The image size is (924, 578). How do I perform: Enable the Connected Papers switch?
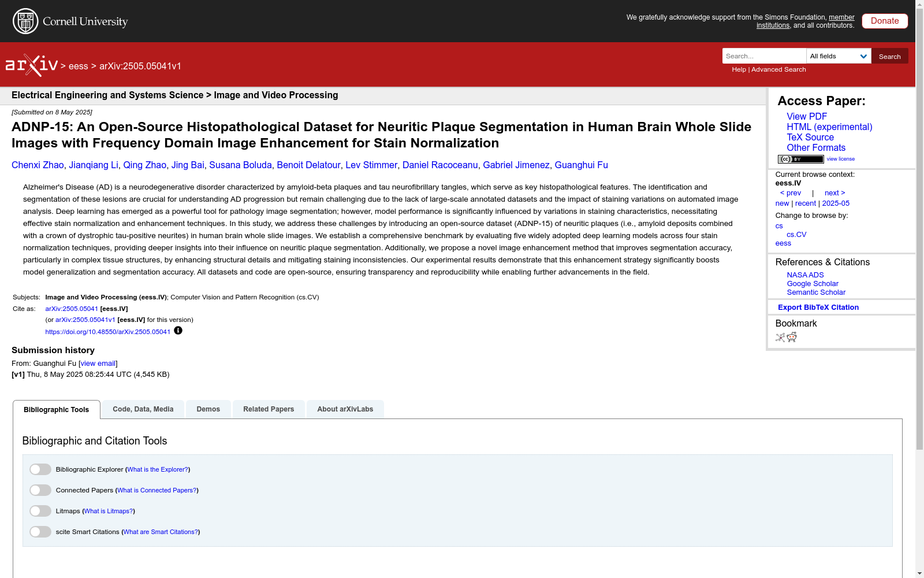coord(40,490)
